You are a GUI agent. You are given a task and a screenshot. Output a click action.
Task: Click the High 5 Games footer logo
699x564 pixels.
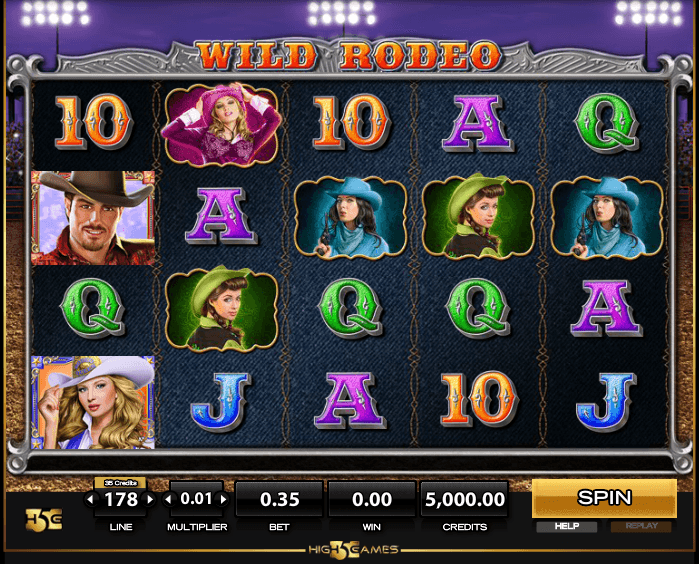click(353, 550)
